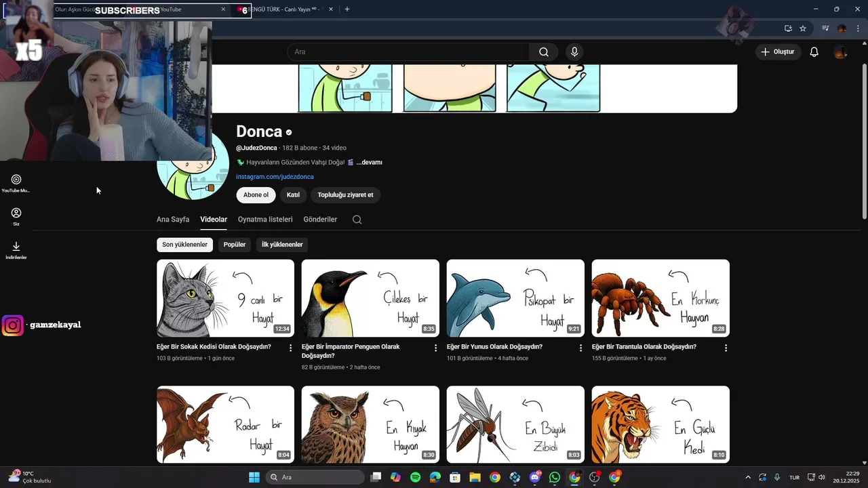This screenshot has width=868, height=488.
Task: Select the İlk yüklenenler filter chip
Action: (282, 245)
